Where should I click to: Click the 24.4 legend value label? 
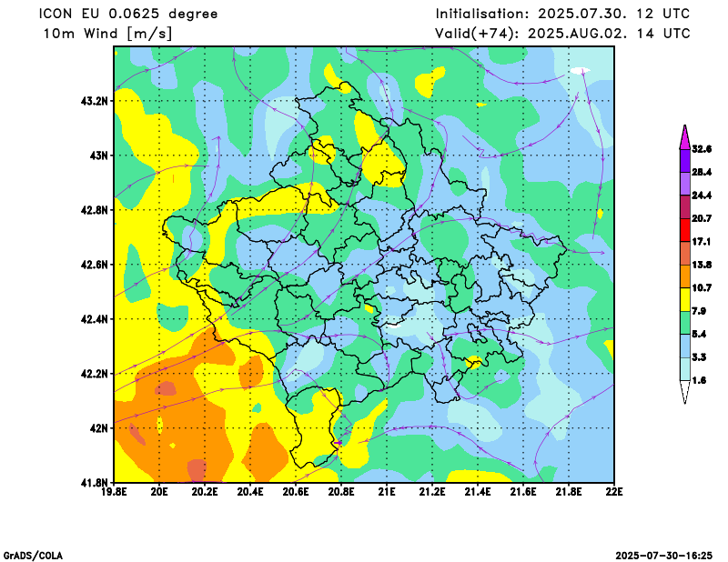[x=702, y=196]
